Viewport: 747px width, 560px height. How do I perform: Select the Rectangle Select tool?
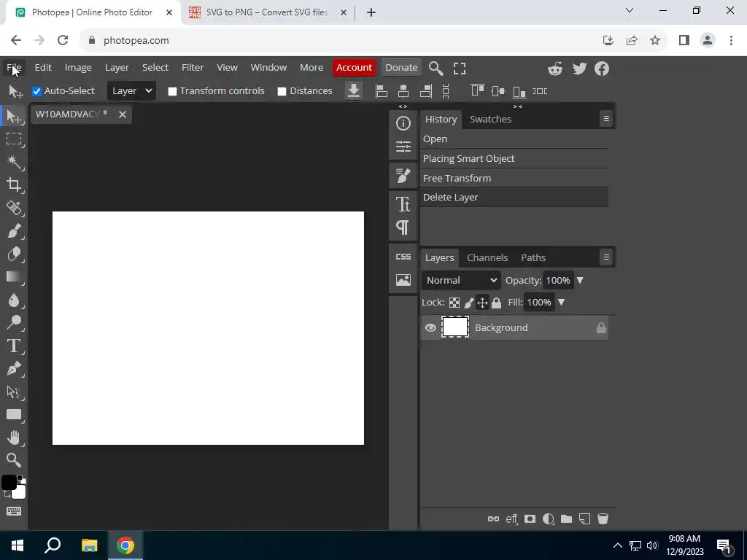coord(14,139)
